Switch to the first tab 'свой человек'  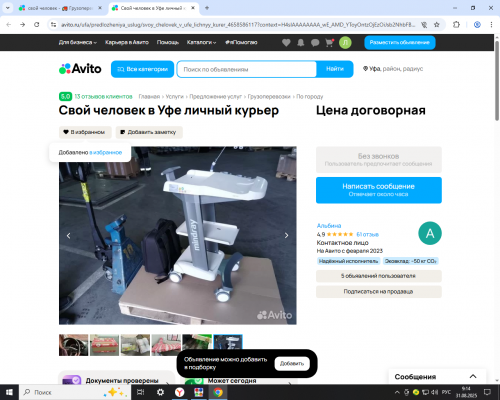pos(60,8)
